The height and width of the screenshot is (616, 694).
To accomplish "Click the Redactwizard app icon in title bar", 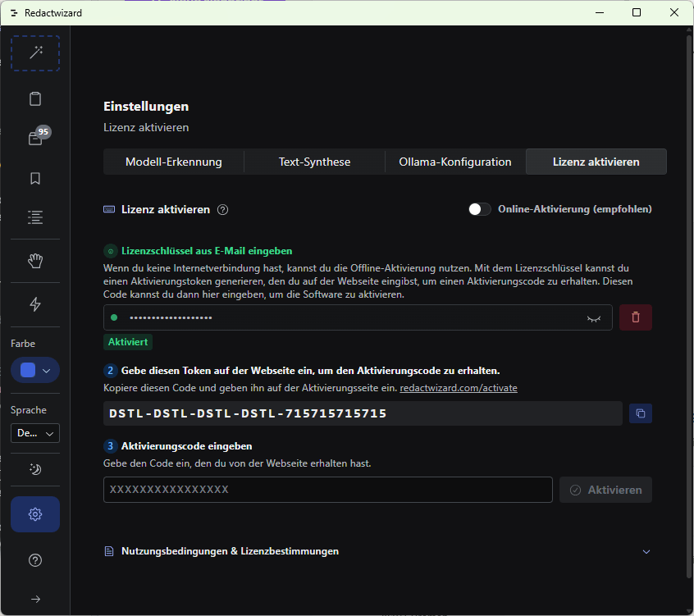I will [14, 13].
